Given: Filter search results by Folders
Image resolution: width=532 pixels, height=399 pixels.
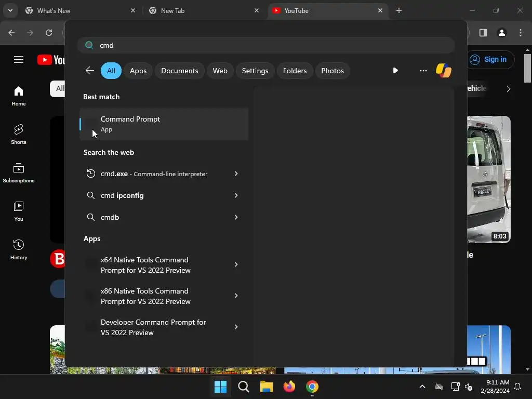Looking at the screenshot, I should pyautogui.click(x=295, y=71).
